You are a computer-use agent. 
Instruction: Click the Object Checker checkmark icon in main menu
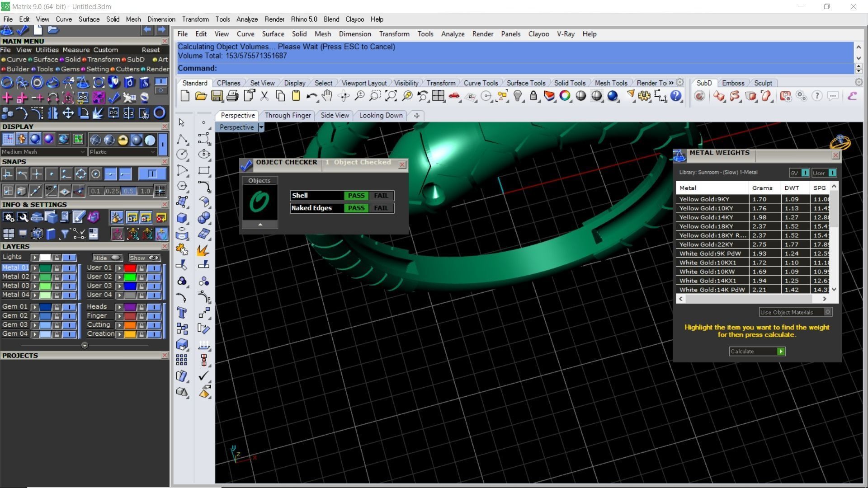[114, 98]
